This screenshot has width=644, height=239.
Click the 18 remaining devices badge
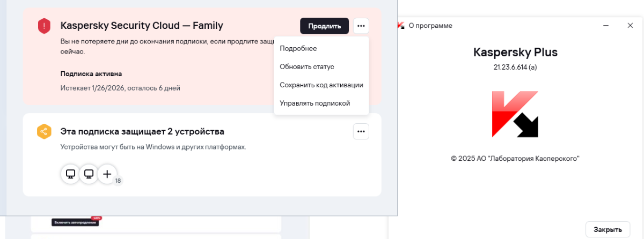118,181
